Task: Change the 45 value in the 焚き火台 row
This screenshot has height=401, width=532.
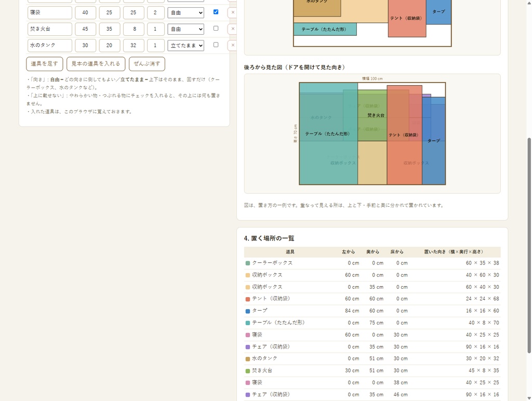Action: pos(85,29)
